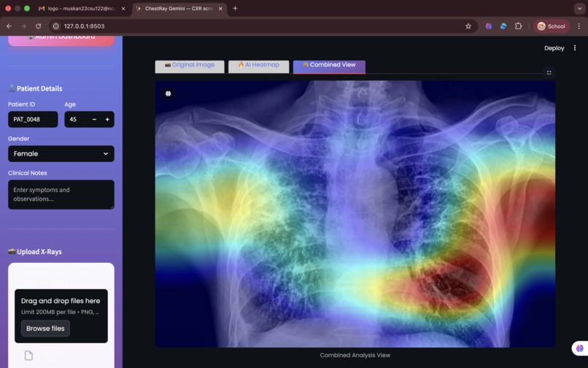Click the uploaded file document icon

[29, 356]
